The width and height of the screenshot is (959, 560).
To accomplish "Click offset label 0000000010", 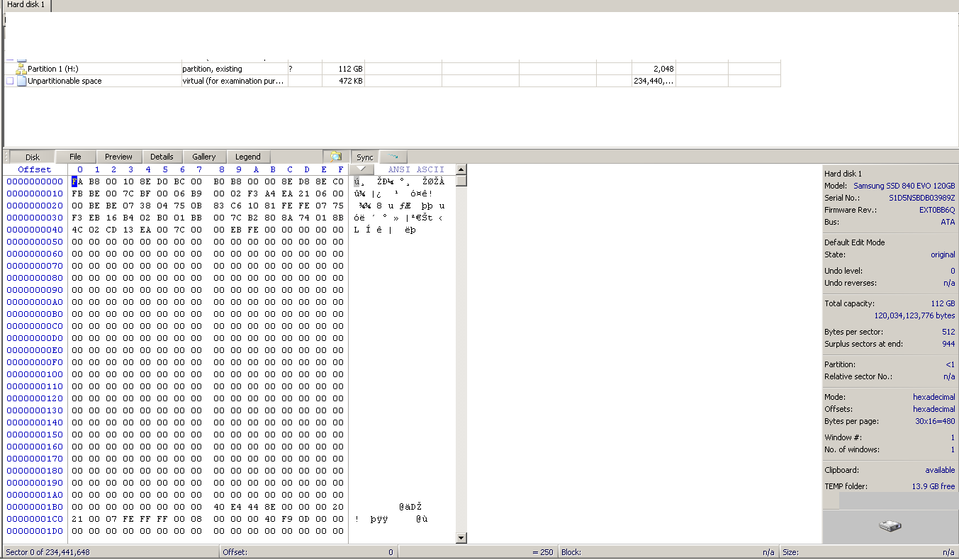I will (x=35, y=194).
